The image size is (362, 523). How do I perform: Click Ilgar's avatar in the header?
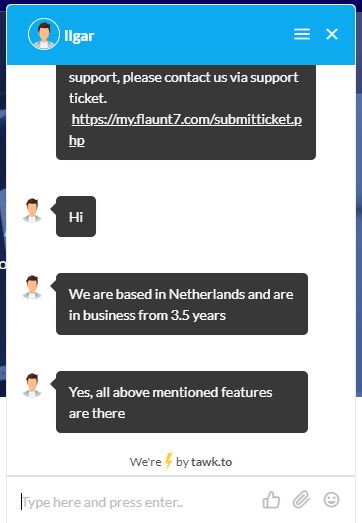44,34
